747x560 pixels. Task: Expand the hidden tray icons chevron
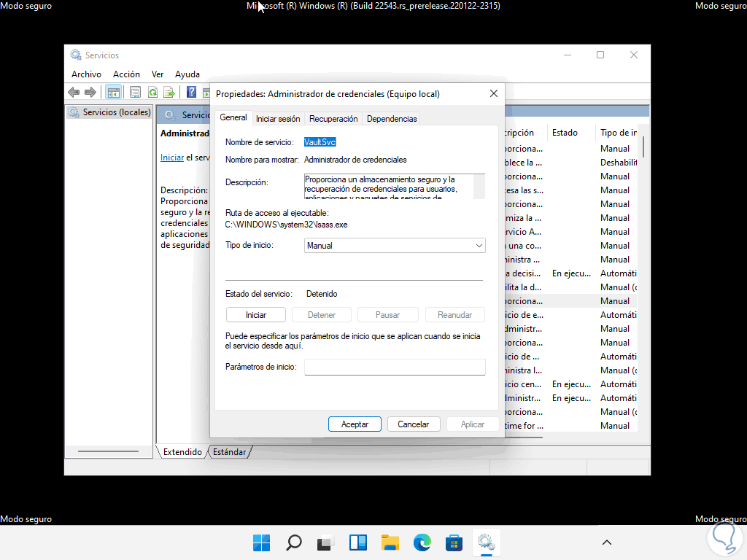(607, 542)
